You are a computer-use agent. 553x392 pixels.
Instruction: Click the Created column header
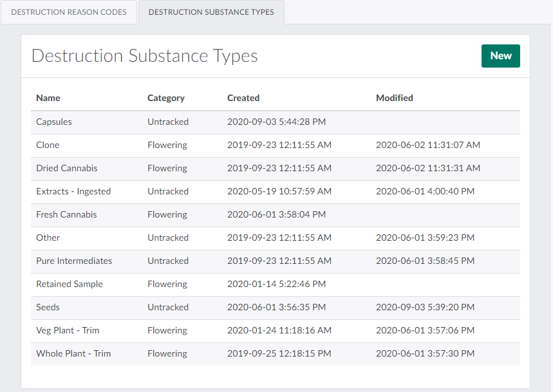point(243,98)
